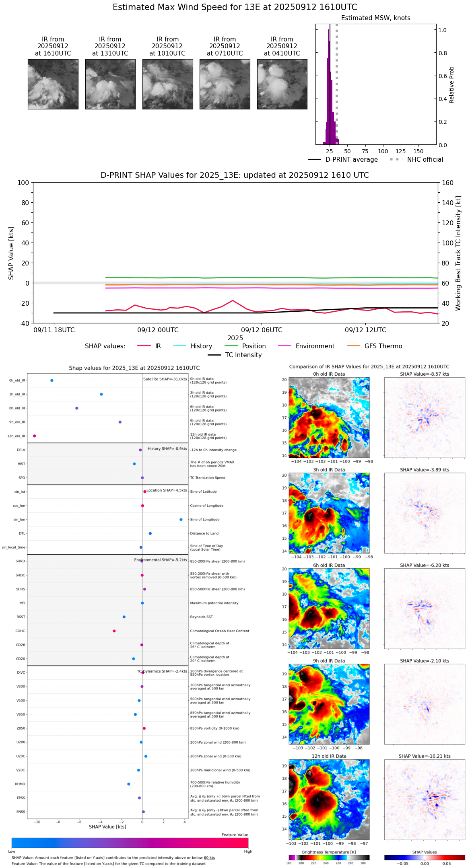Open the IR thumbnail from 1310UTC

tap(110, 84)
